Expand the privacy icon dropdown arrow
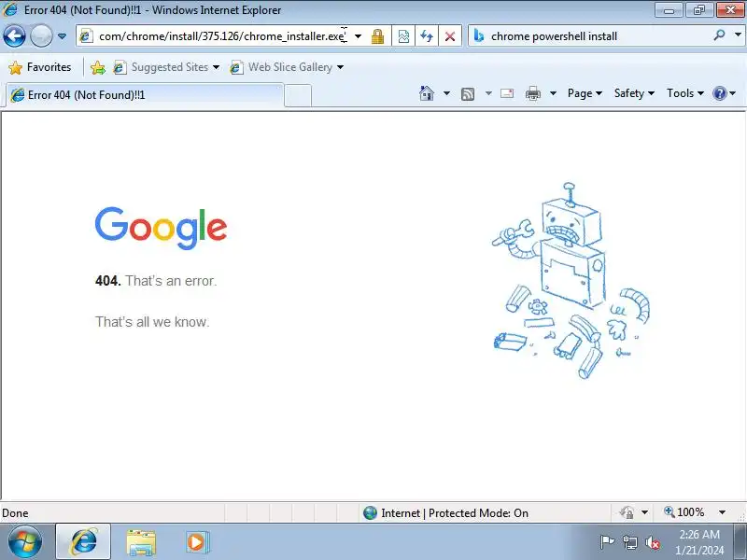Image resolution: width=747 pixels, height=560 pixels. [x=644, y=512]
